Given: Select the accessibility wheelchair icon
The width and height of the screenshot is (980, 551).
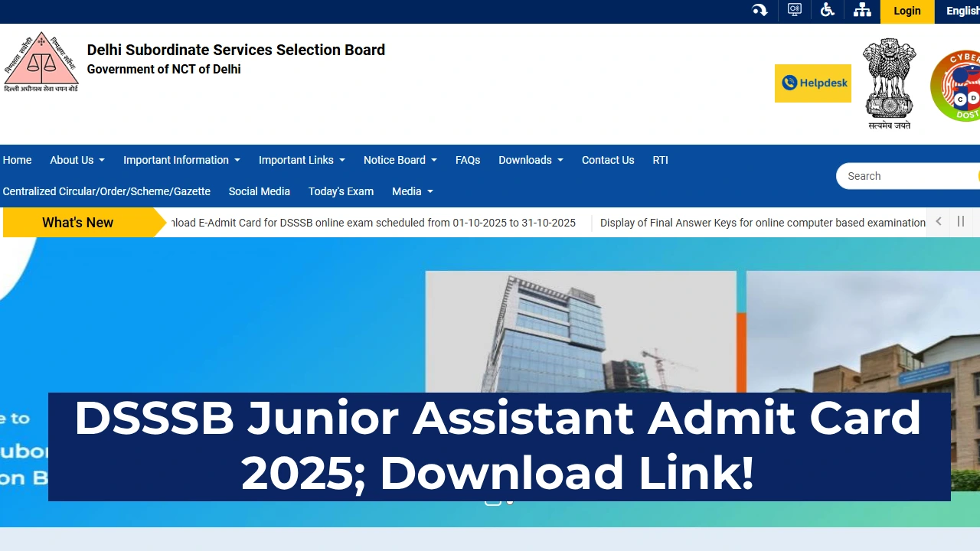Looking at the screenshot, I should point(828,10).
